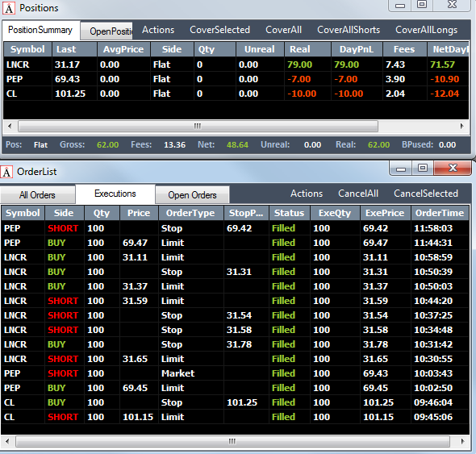Screen dimensions: 476x454
Task: Minimize the OrderList window
Action: 401,168
